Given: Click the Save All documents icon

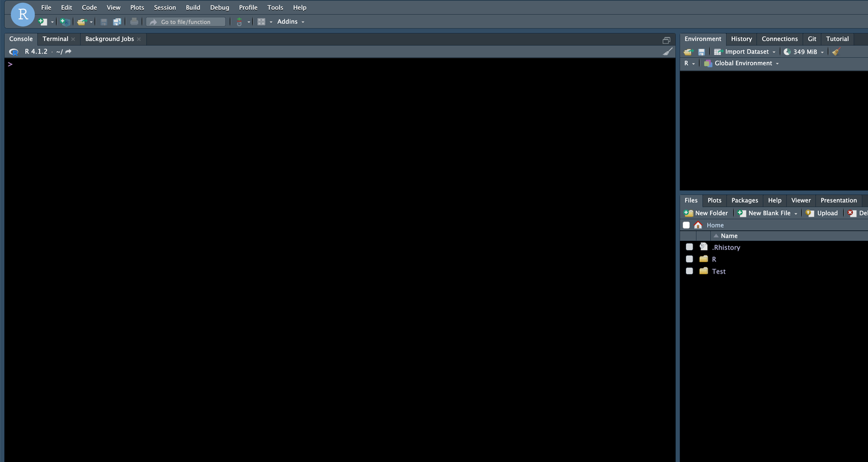Looking at the screenshot, I should click(117, 21).
